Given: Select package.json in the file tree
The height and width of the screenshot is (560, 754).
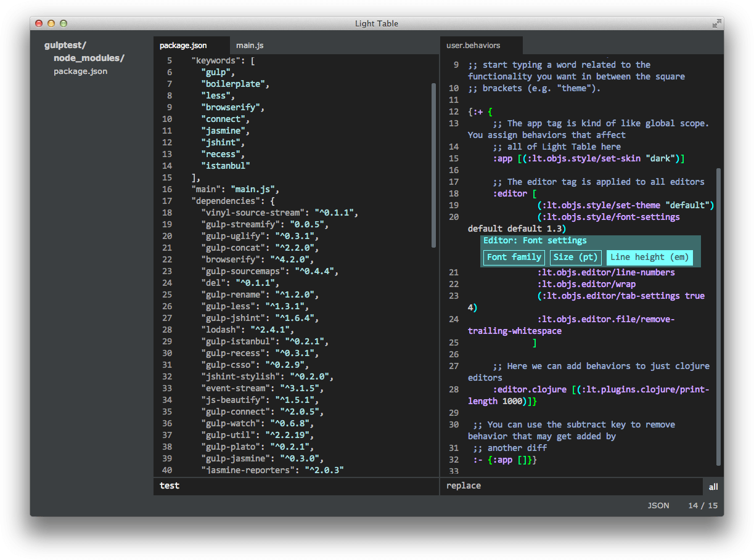Looking at the screenshot, I should pos(80,71).
